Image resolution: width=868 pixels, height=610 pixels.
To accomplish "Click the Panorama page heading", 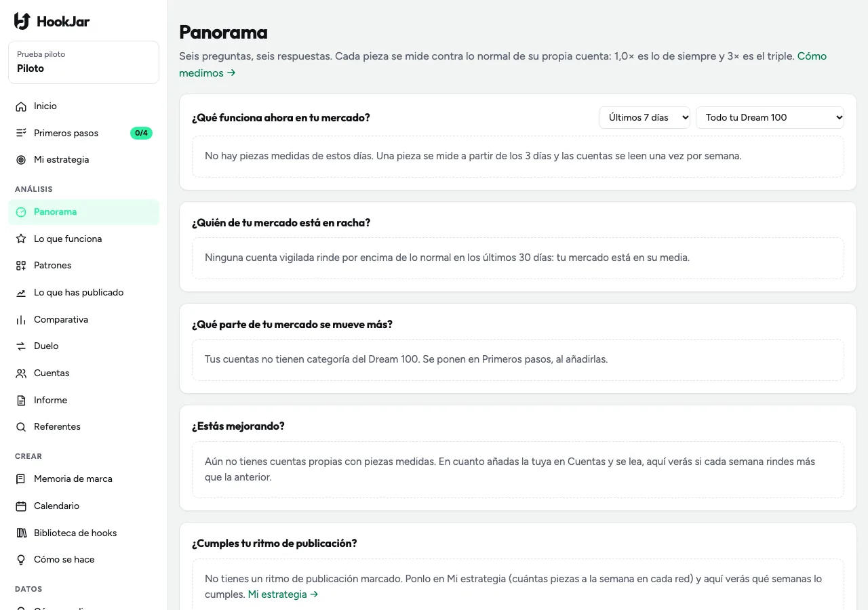I will [223, 32].
